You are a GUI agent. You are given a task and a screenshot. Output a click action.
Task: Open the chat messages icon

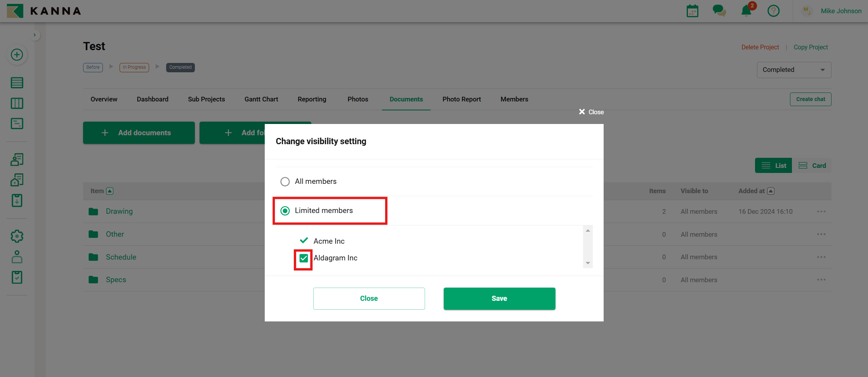719,10
